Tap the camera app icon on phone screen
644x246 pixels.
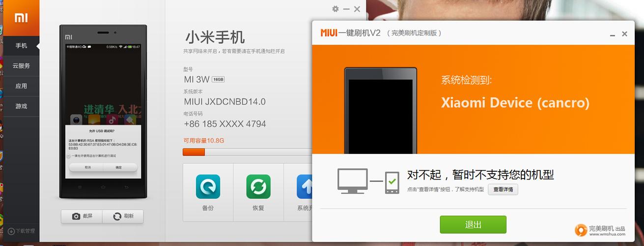pyautogui.click(x=76, y=120)
